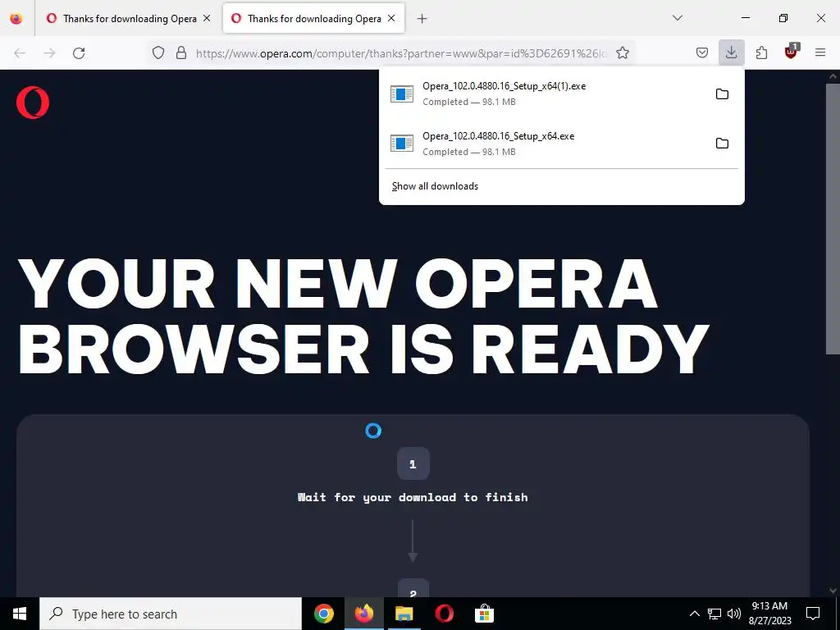This screenshot has height=630, width=840.
Task: Reload the current page
Action: click(79, 52)
